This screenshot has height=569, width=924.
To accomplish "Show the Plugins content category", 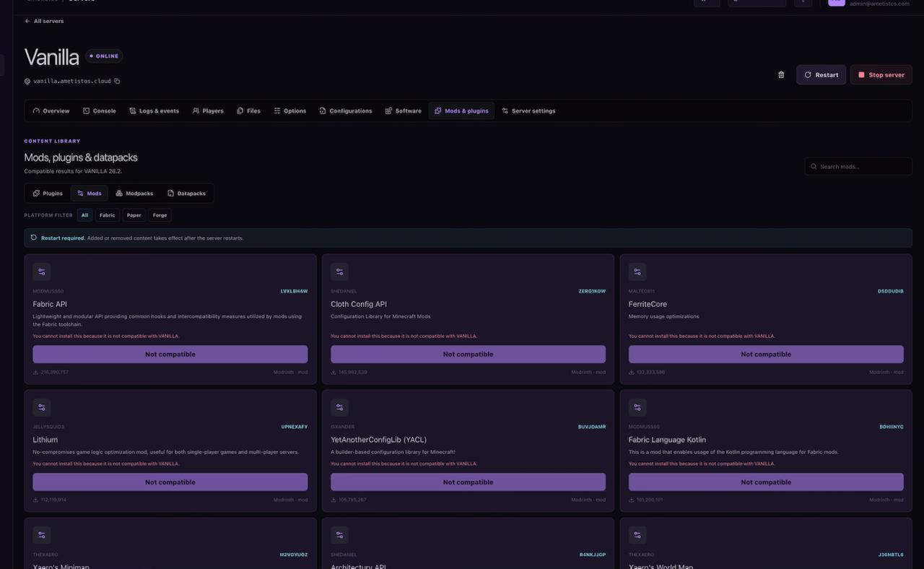I will (x=48, y=194).
